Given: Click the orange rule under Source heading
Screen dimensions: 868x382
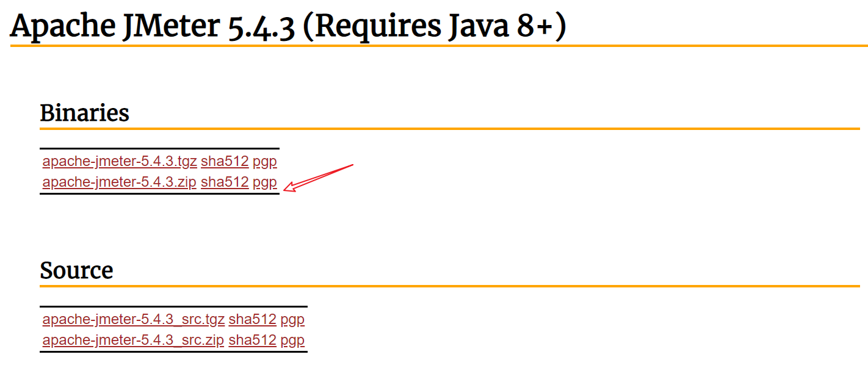Looking at the screenshot, I should point(449,286).
